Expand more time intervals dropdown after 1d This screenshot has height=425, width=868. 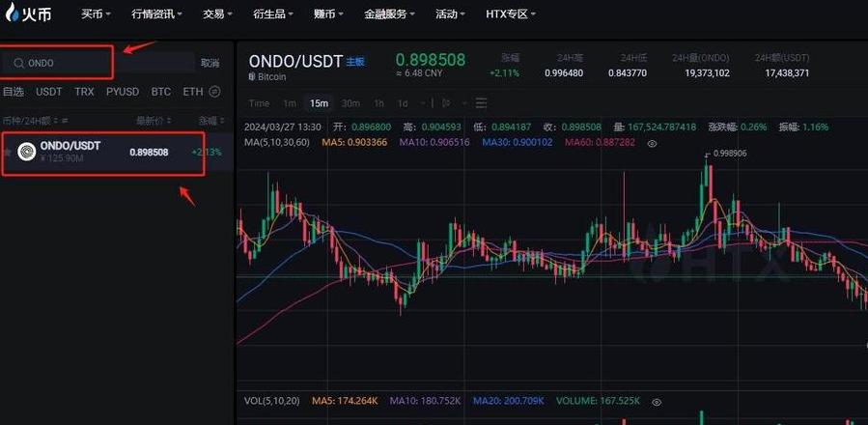(x=424, y=103)
